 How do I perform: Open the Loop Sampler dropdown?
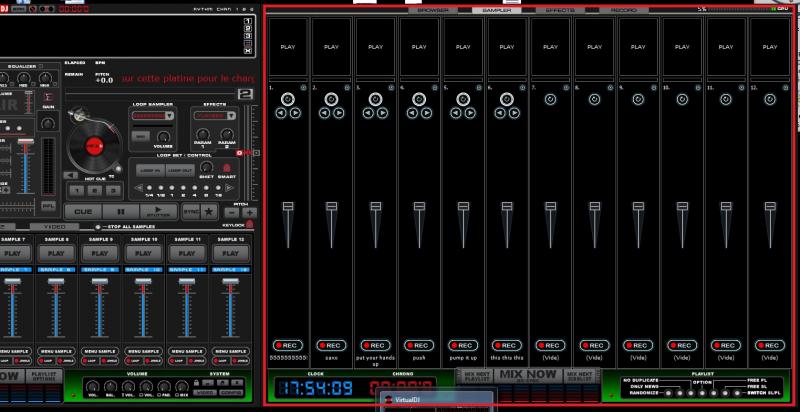click(x=153, y=116)
